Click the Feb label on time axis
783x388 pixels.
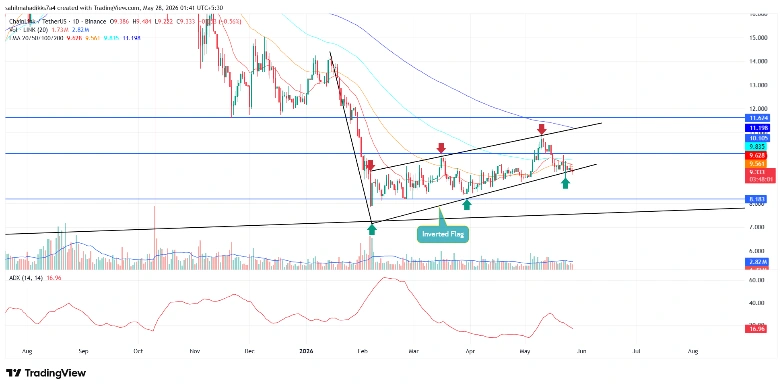pyautogui.click(x=364, y=352)
